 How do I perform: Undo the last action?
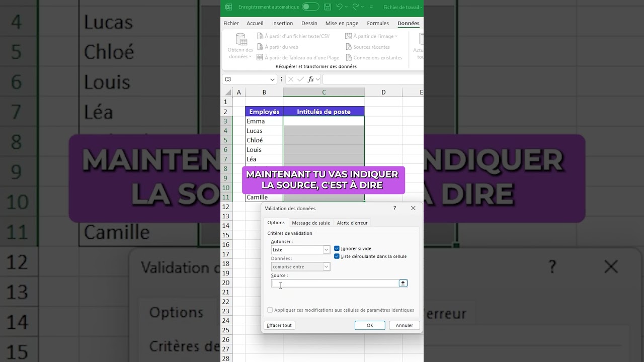(x=339, y=7)
